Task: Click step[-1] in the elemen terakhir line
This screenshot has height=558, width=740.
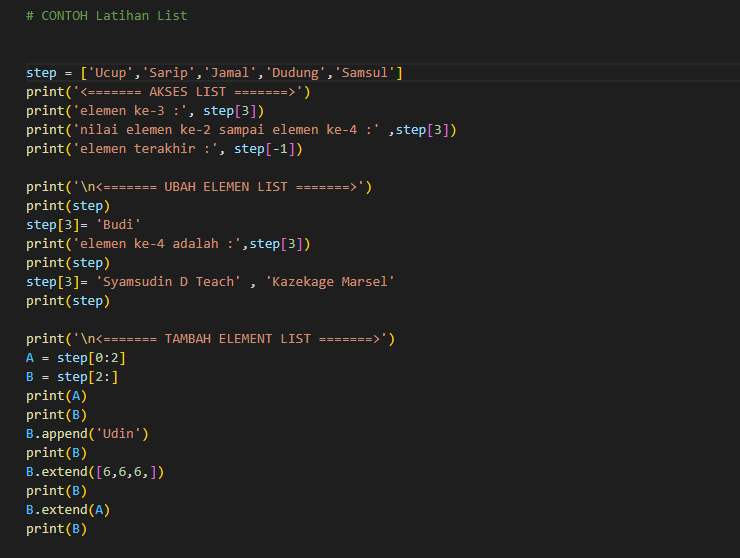Action: pyautogui.click(x=264, y=149)
